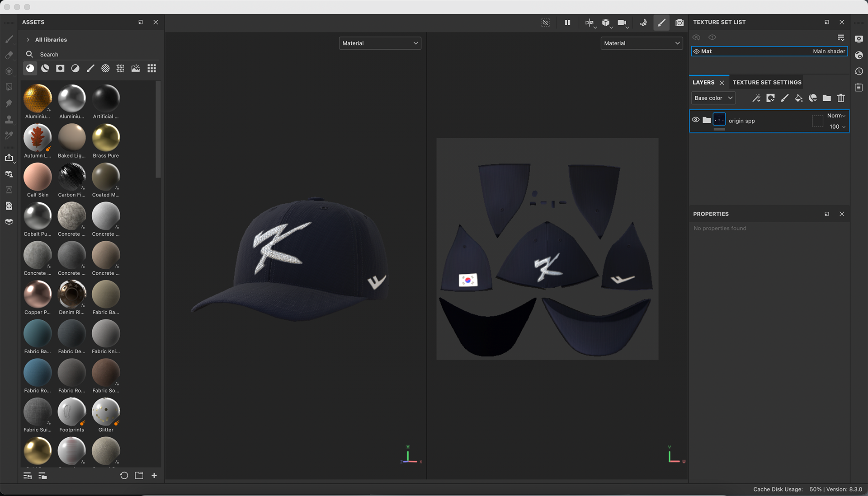Close the LAYERS tab with X

[x=722, y=83]
